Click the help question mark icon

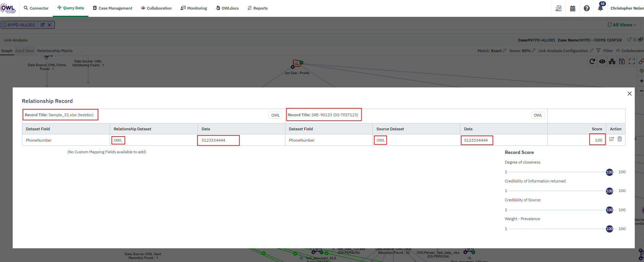click(x=586, y=8)
